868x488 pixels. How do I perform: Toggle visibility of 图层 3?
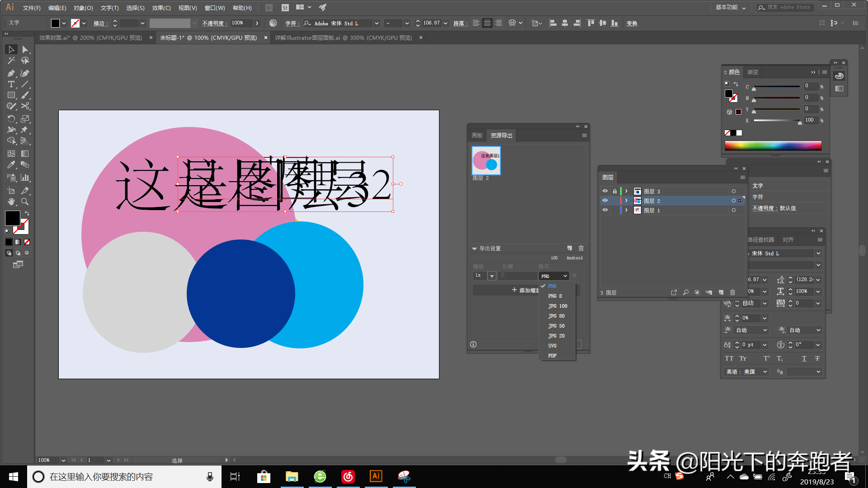pyautogui.click(x=604, y=191)
